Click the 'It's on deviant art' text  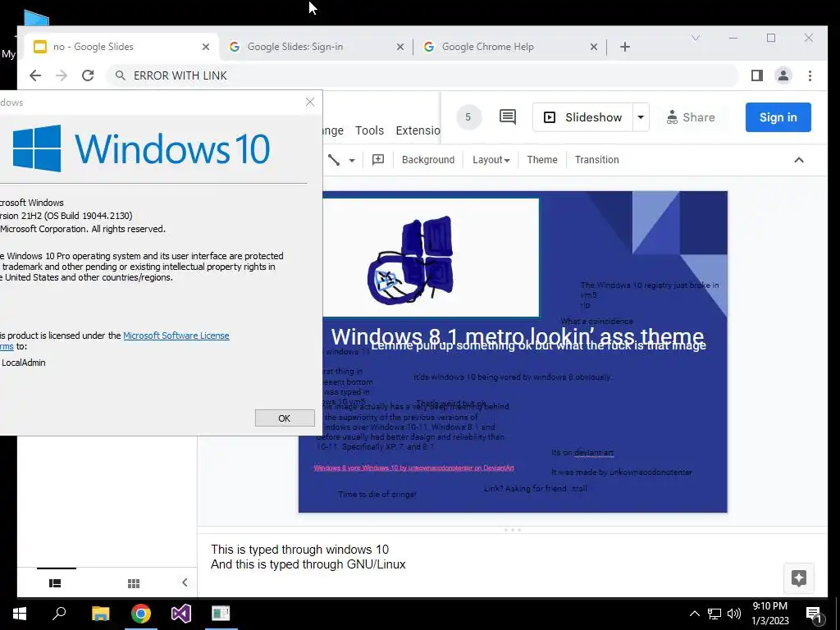[x=582, y=453]
